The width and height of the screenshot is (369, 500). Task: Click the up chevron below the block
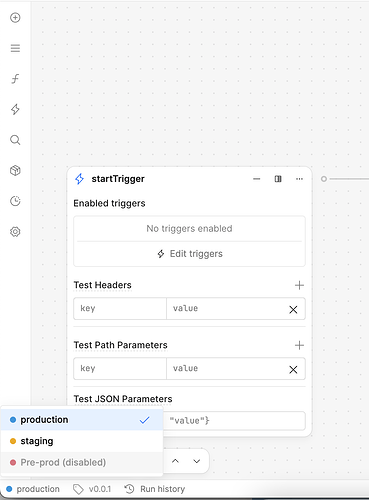pyautogui.click(x=175, y=461)
